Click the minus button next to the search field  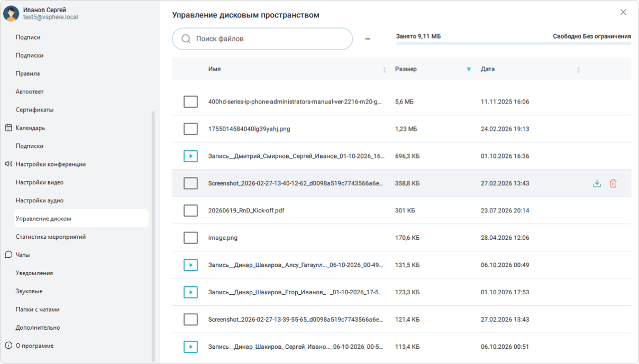tap(368, 39)
